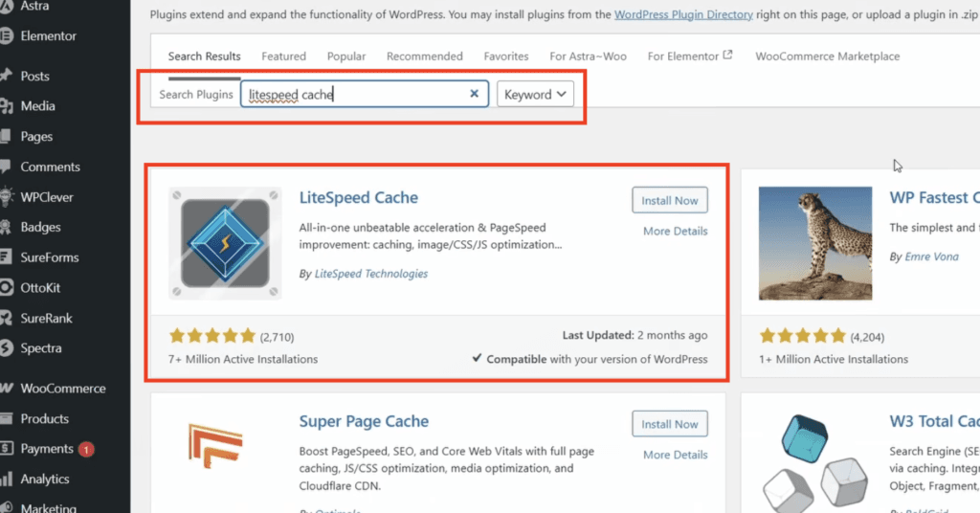Click the W3 Total Cache cubes logo
The width and height of the screenshot is (980, 513).
[x=815, y=462]
